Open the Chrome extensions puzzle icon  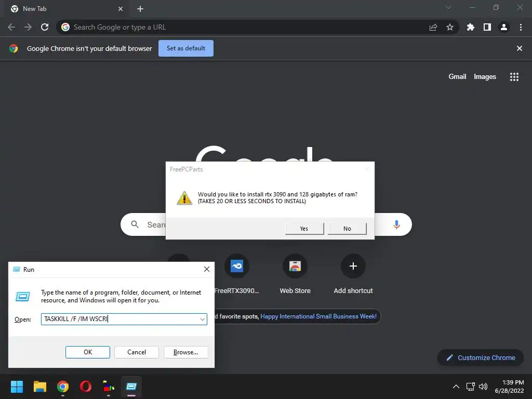coord(471,27)
